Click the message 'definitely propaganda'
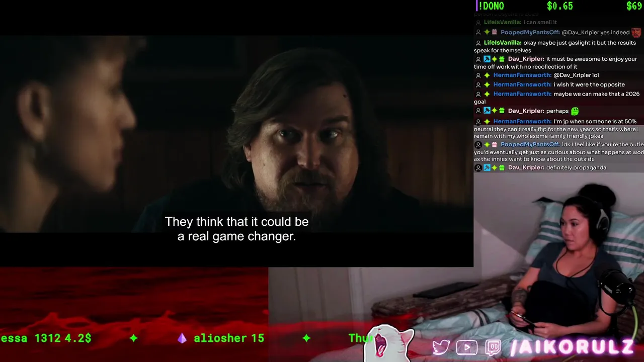 (576, 167)
